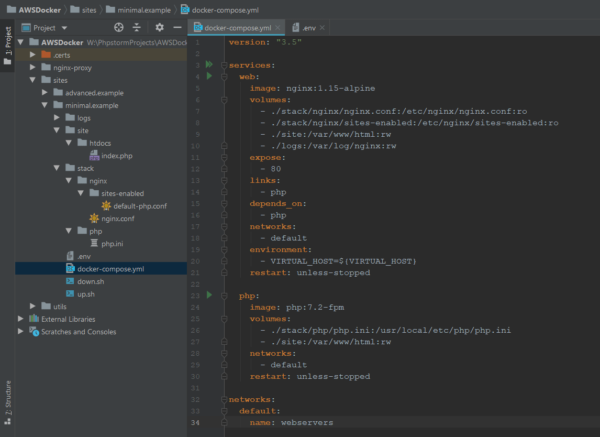Collapse the htdocs folder

pos(68,143)
